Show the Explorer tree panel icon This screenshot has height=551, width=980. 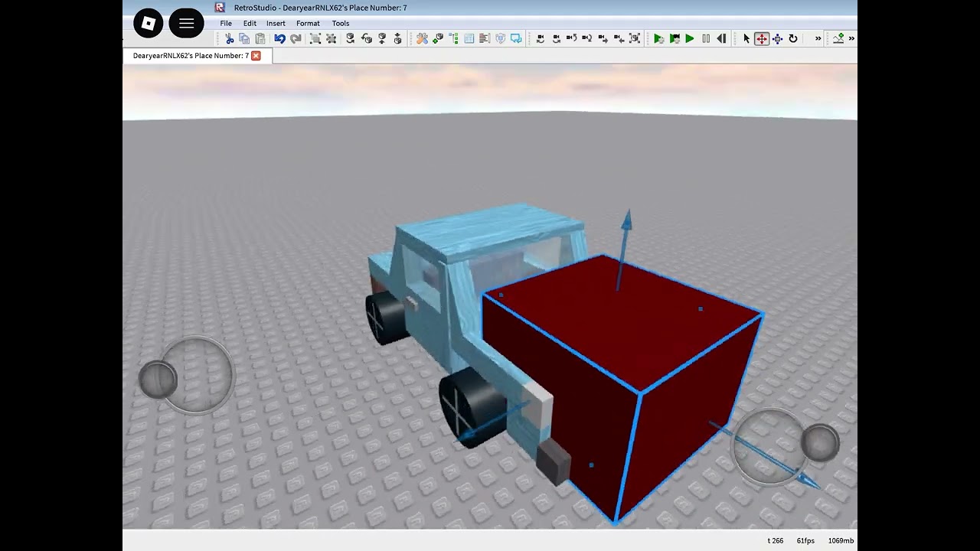pyautogui.click(x=454, y=38)
